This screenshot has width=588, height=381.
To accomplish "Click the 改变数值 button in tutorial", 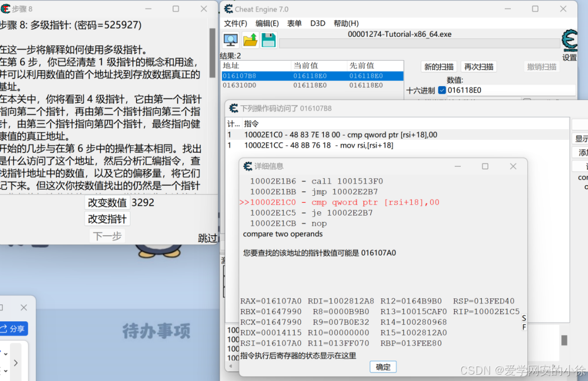I will (x=107, y=203).
